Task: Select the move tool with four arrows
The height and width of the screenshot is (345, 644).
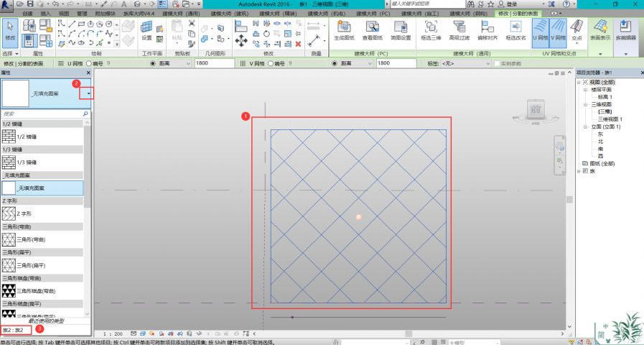Action: pyautogui.click(x=241, y=41)
